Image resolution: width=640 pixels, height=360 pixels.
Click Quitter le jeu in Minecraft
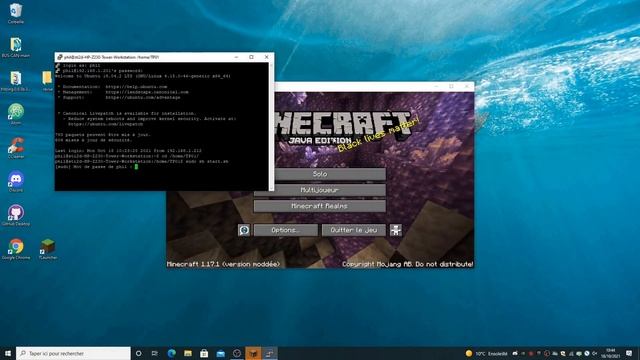(353, 230)
